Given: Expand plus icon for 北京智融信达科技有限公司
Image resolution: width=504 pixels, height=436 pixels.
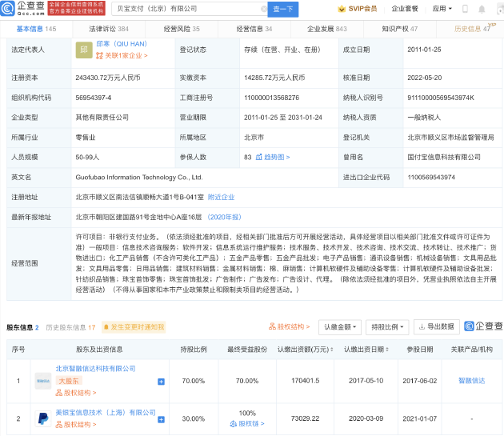Looking at the screenshot, I should (161, 382).
